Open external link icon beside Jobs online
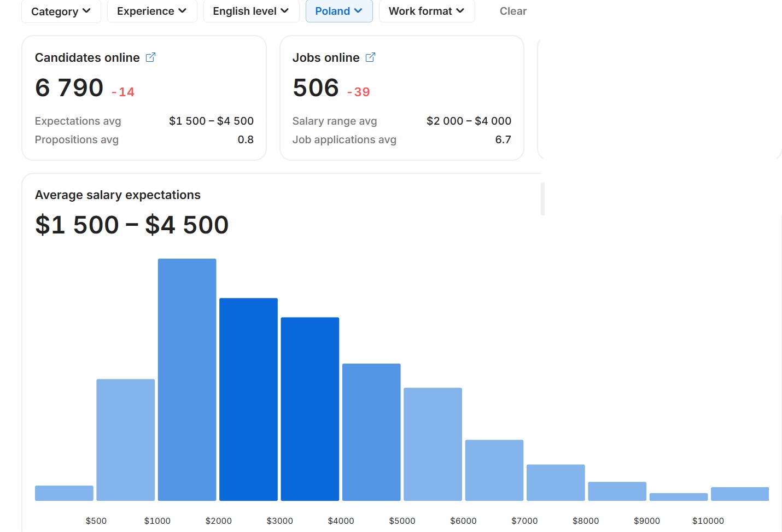 click(370, 57)
